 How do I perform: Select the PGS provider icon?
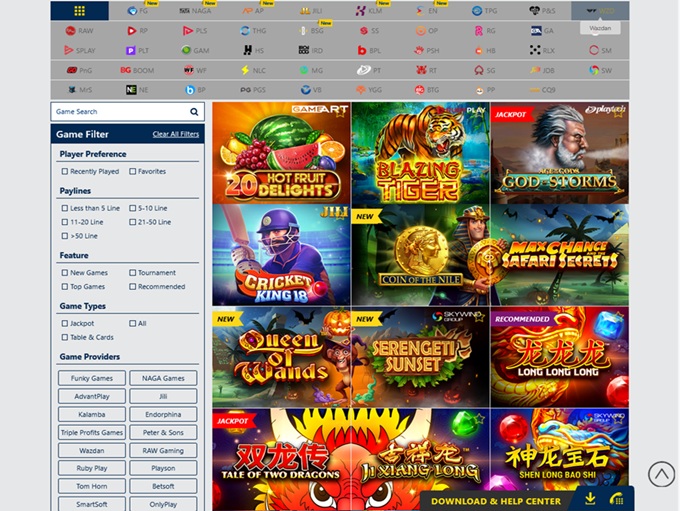[x=253, y=89]
